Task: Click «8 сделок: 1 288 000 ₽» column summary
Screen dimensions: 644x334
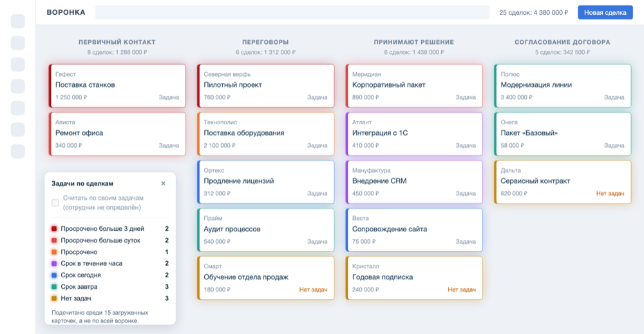Action: (x=117, y=53)
